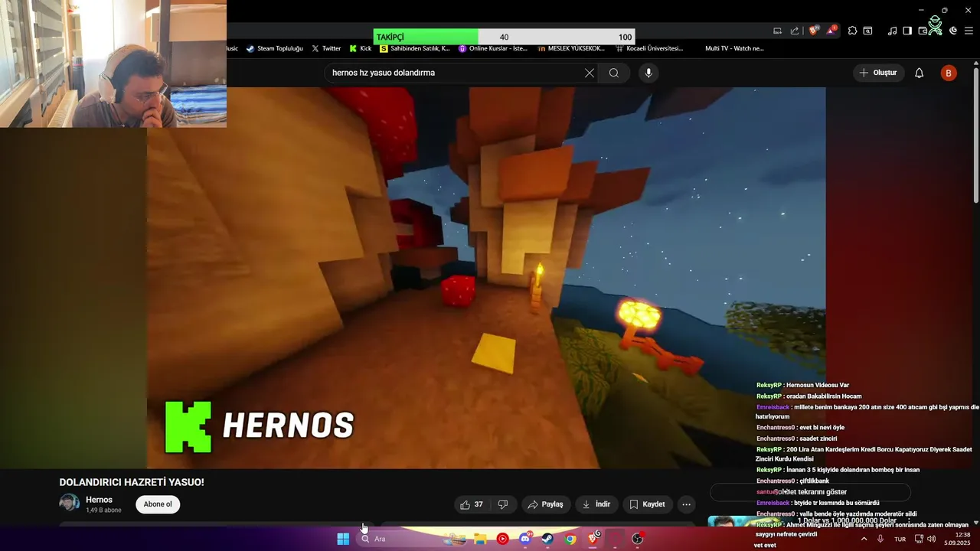Open the MESLEK YUKSEKOK bookmark
980x551 pixels.
(x=571, y=48)
